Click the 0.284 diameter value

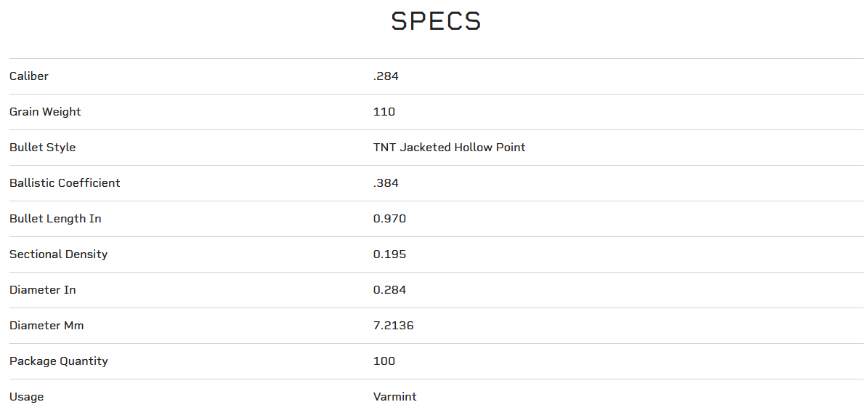(x=389, y=290)
